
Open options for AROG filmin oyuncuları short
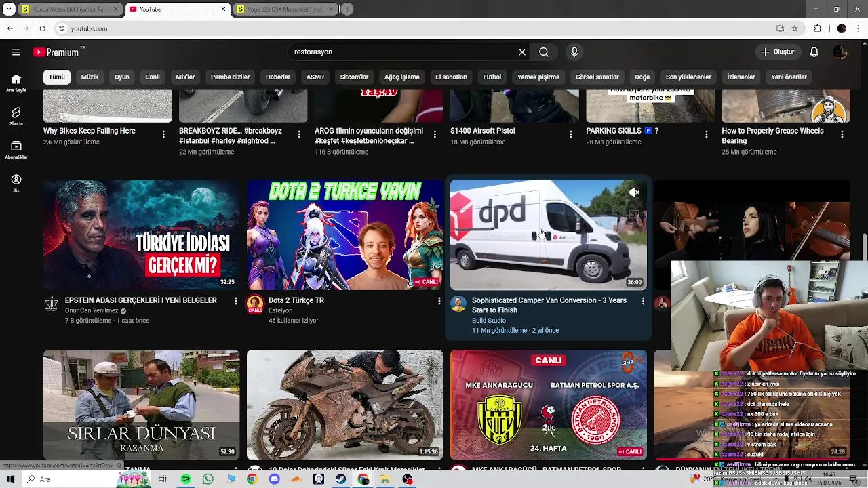[x=435, y=134]
